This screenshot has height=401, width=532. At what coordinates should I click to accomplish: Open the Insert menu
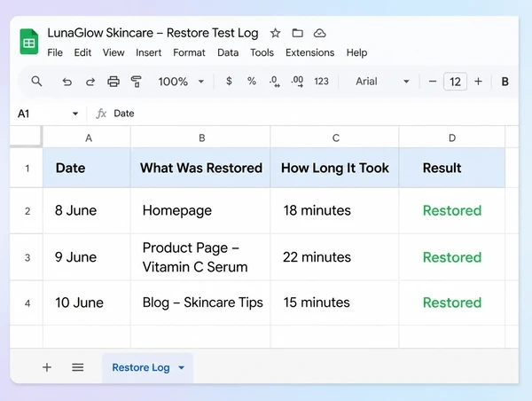pos(149,52)
